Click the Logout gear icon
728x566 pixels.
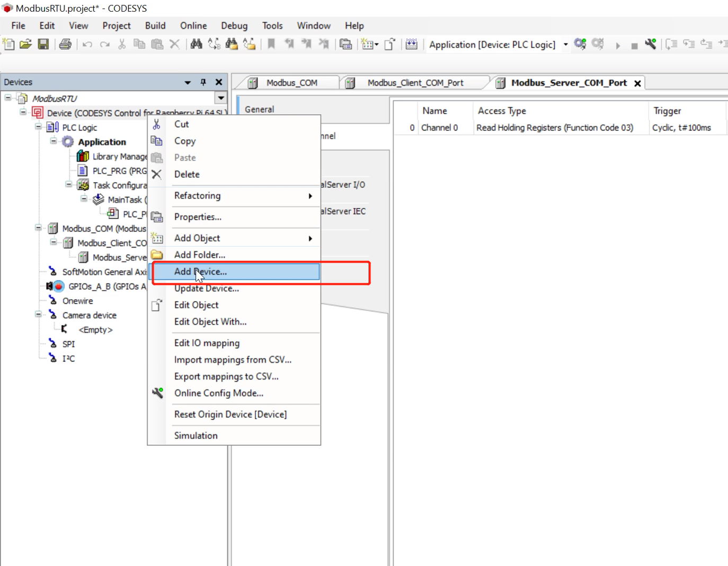coord(598,44)
